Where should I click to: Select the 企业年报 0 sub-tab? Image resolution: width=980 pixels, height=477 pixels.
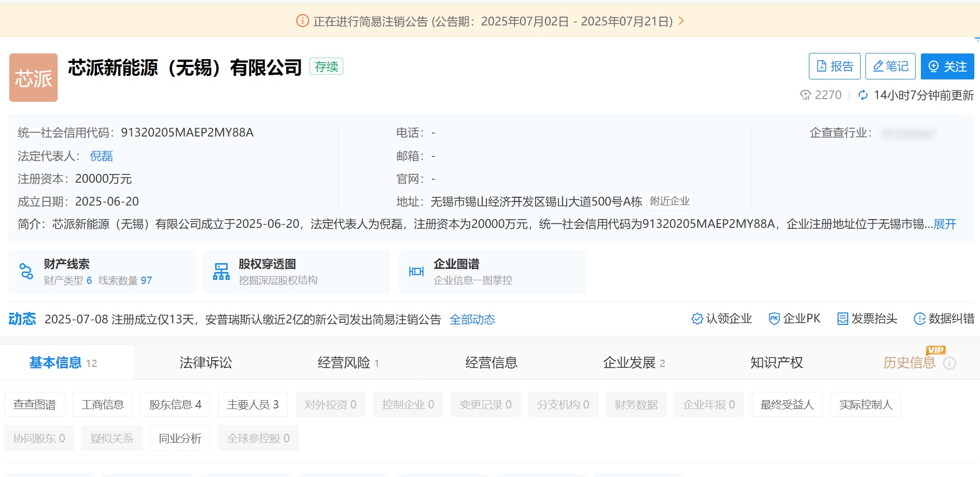(709, 404)
